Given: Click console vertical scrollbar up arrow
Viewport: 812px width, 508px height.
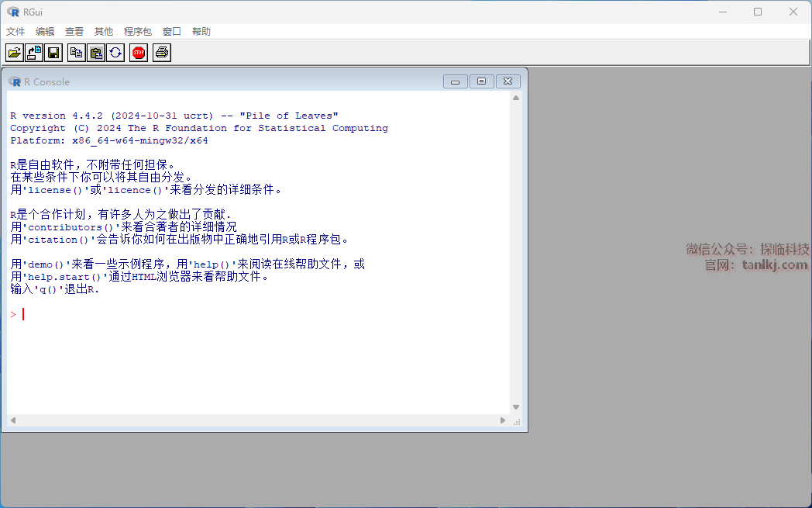Looking at the screenshot, I should click(x=516, y=98).
